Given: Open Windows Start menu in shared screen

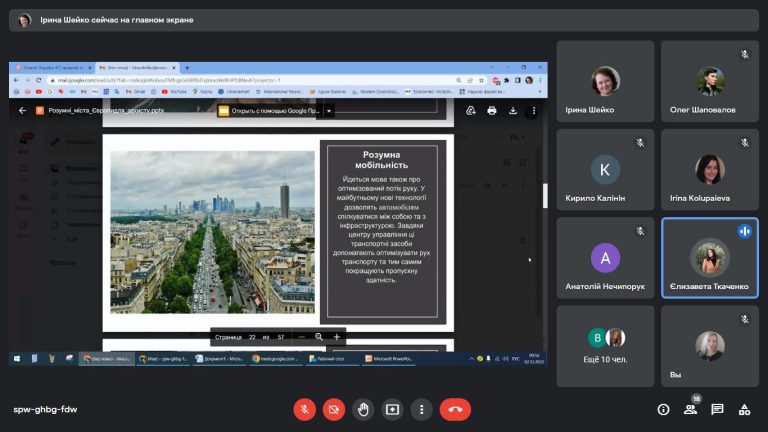Looking at the screenshot, I should coord(17,359).
